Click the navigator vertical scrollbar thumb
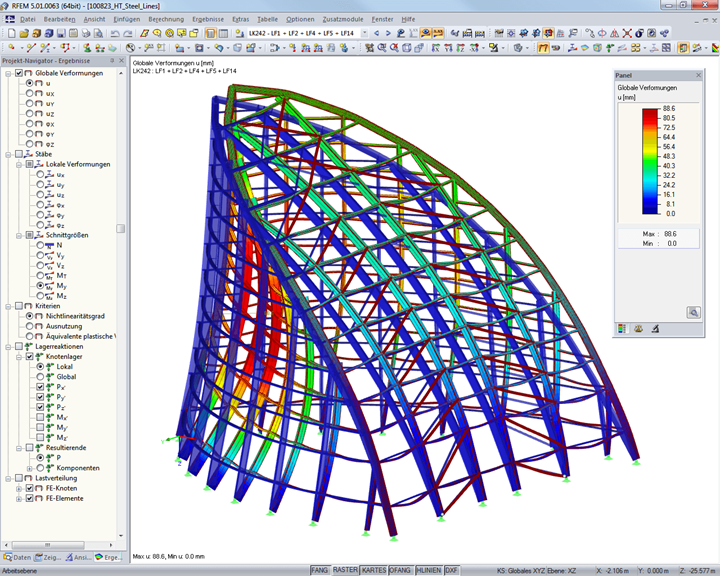This screenshot has height=576, width=720. pos(121,228)
